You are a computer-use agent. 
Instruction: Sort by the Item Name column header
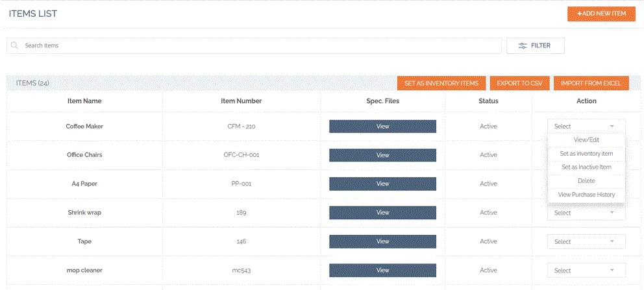point(84,101)
